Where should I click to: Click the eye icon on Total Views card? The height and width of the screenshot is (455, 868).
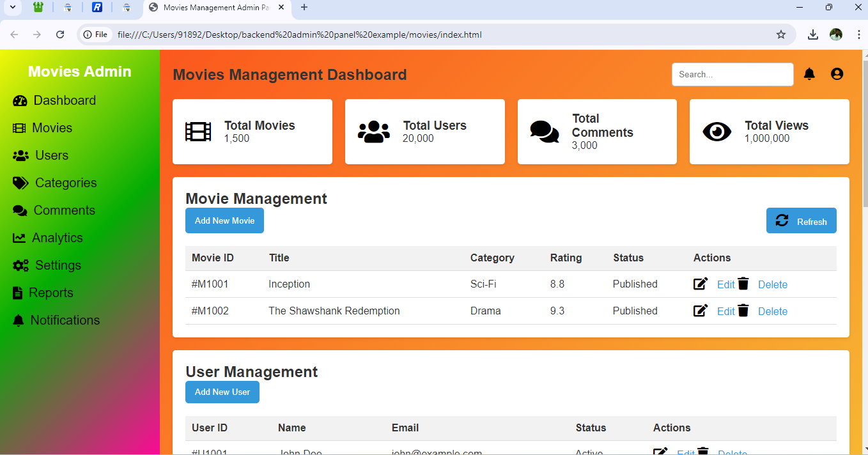[x=717, y=132]
